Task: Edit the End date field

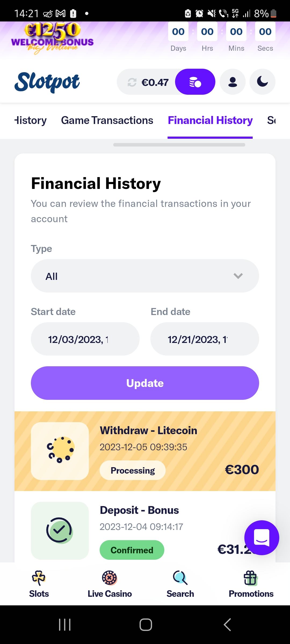Action: point(205,339)
